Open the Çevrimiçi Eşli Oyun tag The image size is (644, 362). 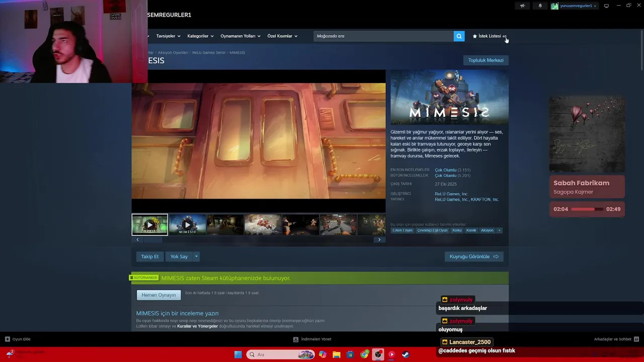coord(432,230)
